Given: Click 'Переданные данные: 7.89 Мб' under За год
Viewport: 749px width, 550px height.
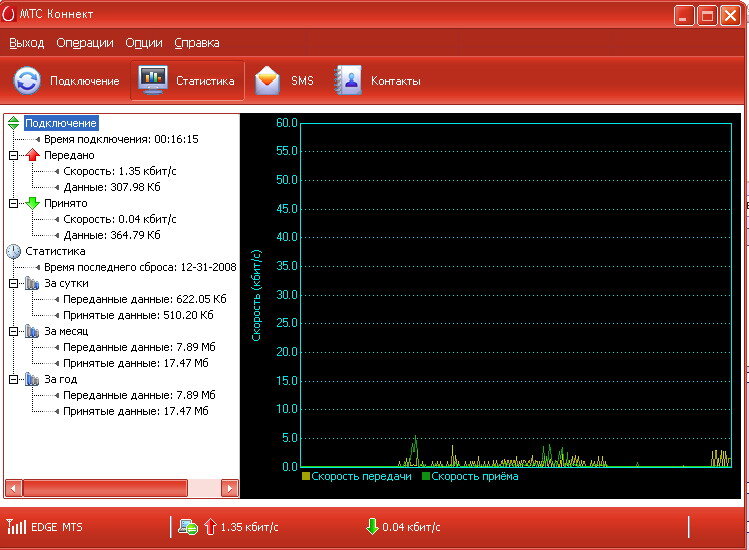Looking at the screenshot, I should pyautogui.click(x=139, y=395).
